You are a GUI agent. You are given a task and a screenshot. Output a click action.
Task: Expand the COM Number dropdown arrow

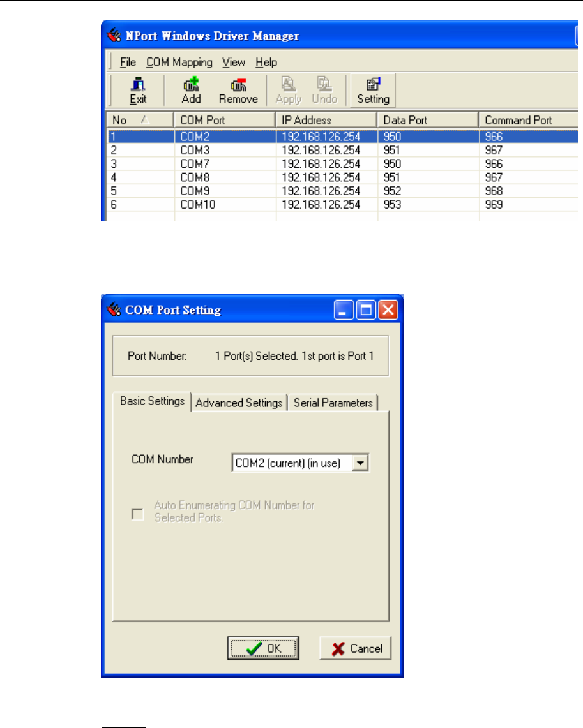[360, 463]
